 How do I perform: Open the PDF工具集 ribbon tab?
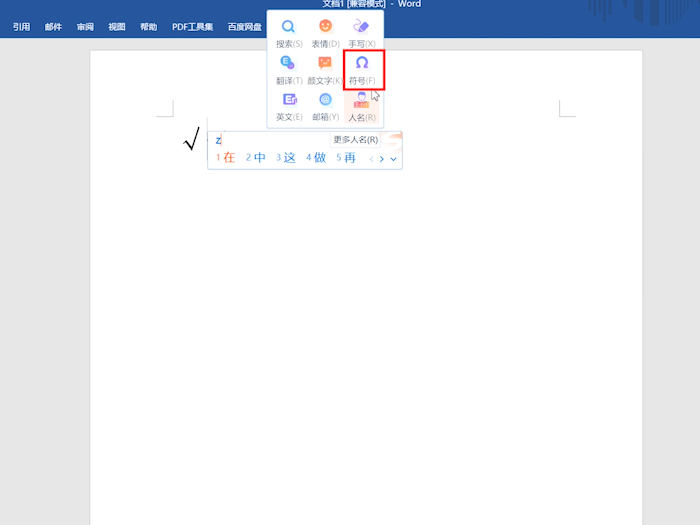click(192, 27)
